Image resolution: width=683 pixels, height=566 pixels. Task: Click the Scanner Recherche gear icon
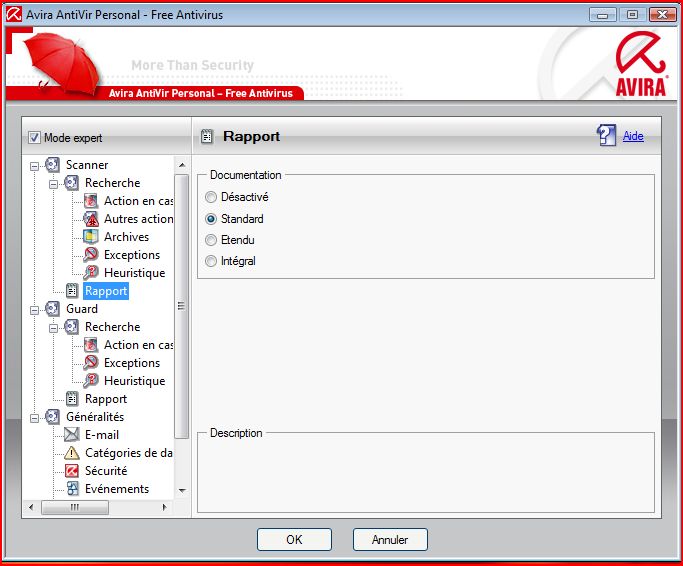coord(71,183)
